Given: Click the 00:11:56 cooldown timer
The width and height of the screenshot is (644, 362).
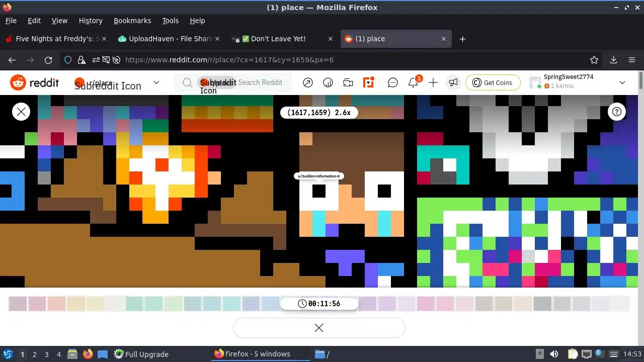Looking at the screenshot, I should pos(319,304).
